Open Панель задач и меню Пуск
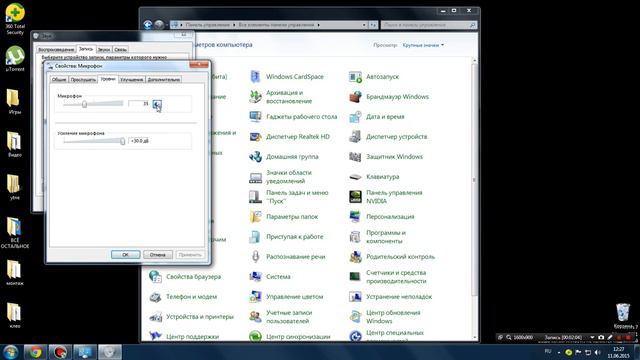The height and width of the screenshot is (360, 640). point(289,197)
